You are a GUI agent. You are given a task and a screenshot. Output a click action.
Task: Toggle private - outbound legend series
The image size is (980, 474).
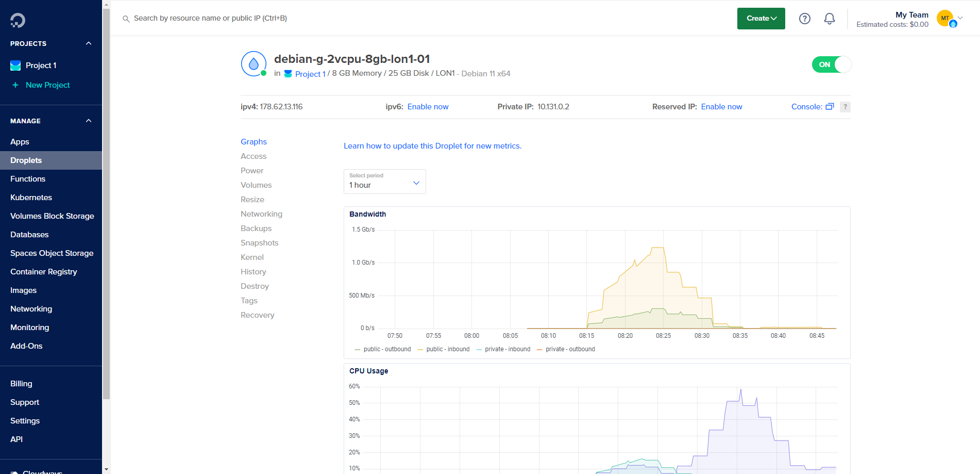566,349
